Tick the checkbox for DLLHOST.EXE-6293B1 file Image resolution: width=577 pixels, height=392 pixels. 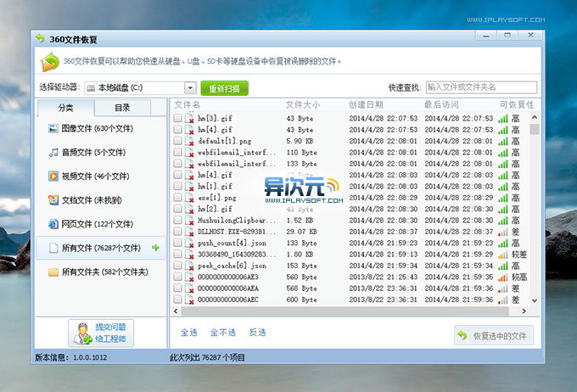177,232
